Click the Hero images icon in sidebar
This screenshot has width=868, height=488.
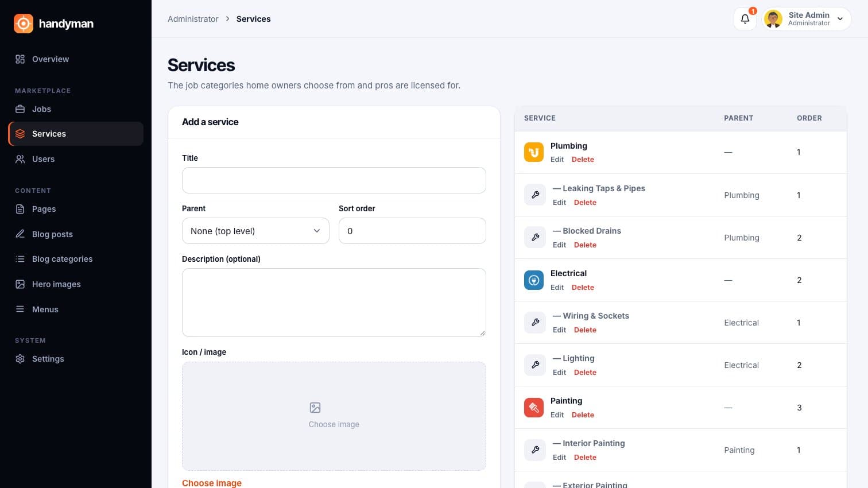tap(20, 284)
